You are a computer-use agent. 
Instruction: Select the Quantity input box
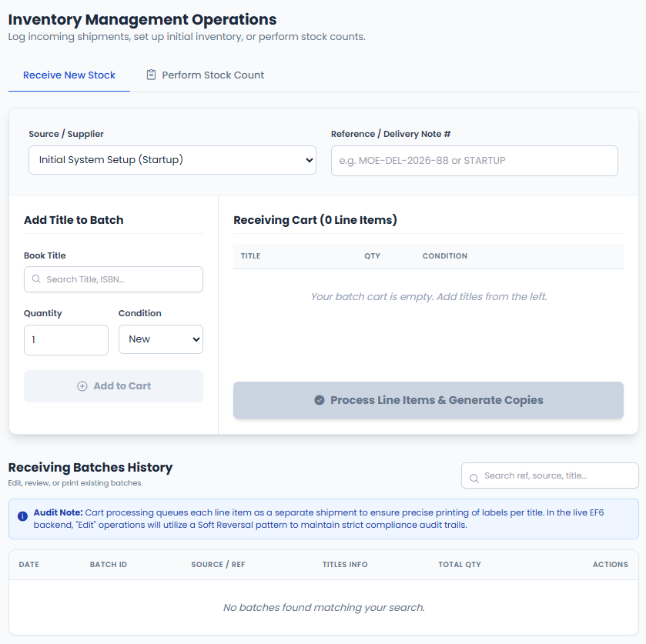[66, 340]
